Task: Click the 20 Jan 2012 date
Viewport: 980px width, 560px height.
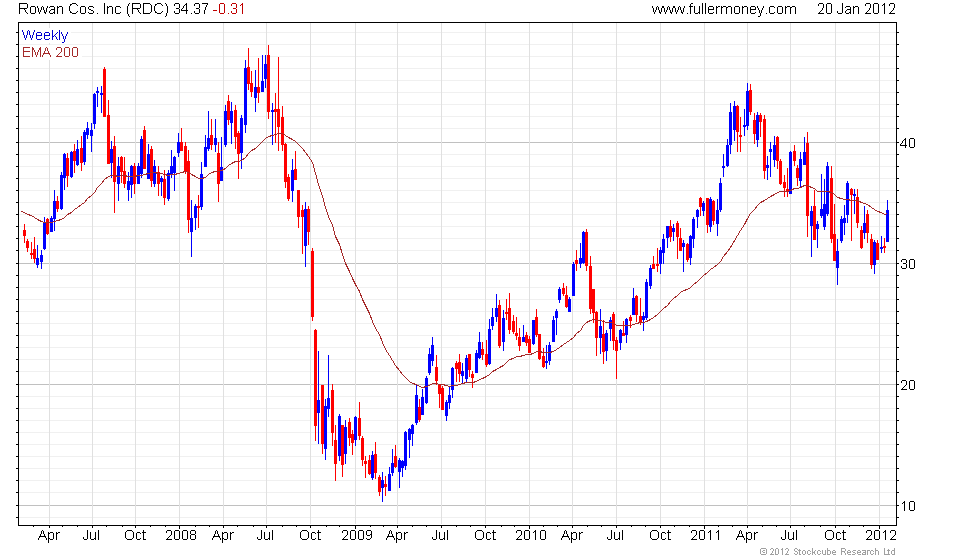Action: [x=856, y=9]
